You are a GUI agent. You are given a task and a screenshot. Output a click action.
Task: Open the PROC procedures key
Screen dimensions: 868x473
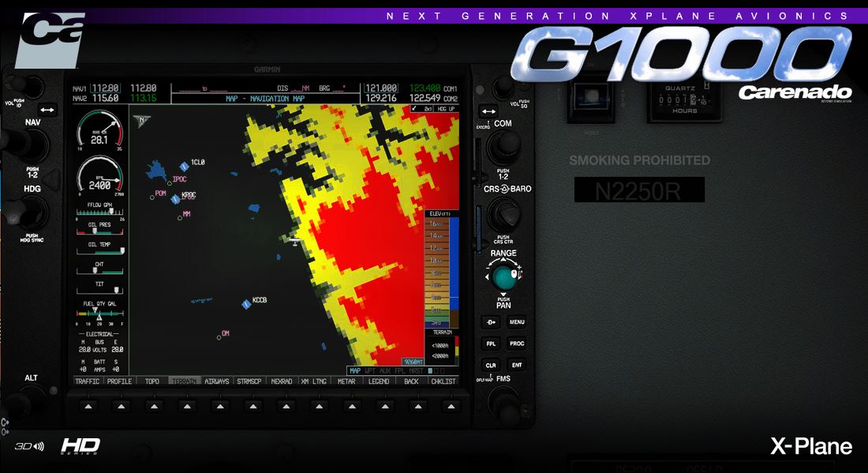[516, 343]
